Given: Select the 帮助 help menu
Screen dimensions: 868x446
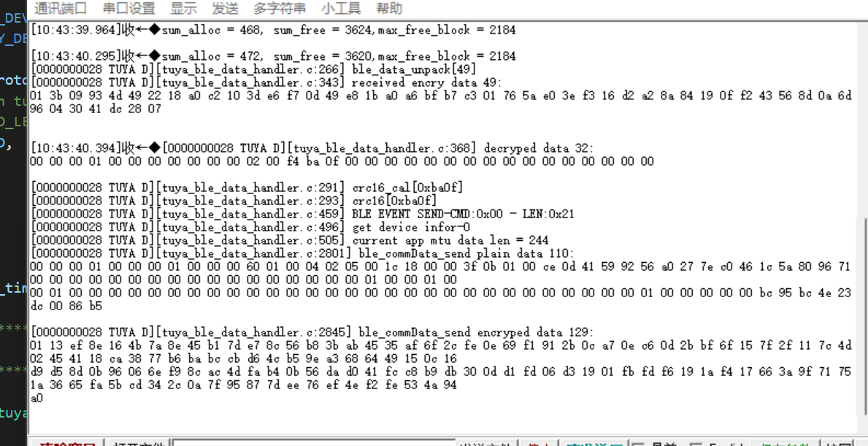Looking at the screenshot, I should pyautogui.click(x=389, y=9).
